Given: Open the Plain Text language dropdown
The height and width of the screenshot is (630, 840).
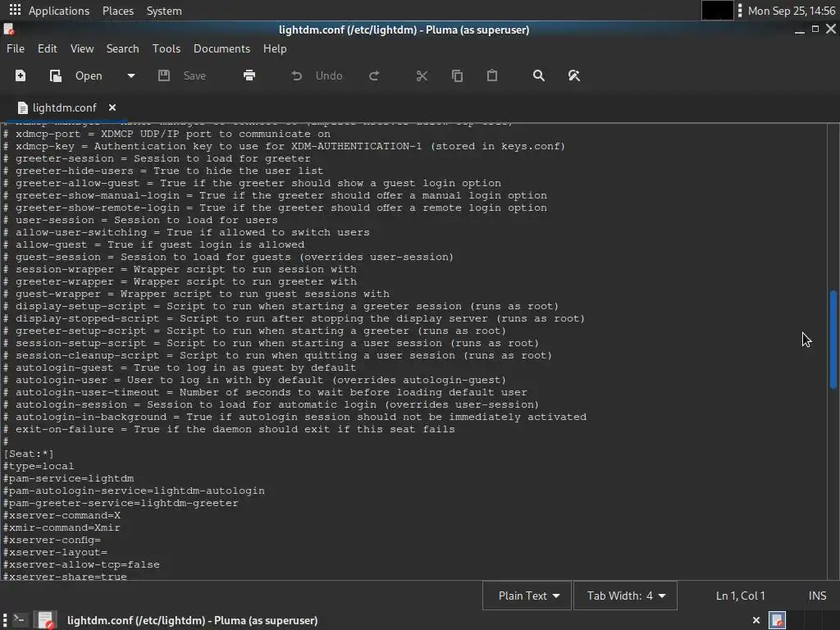Looking at the screenshot, I should pos(527,596).
